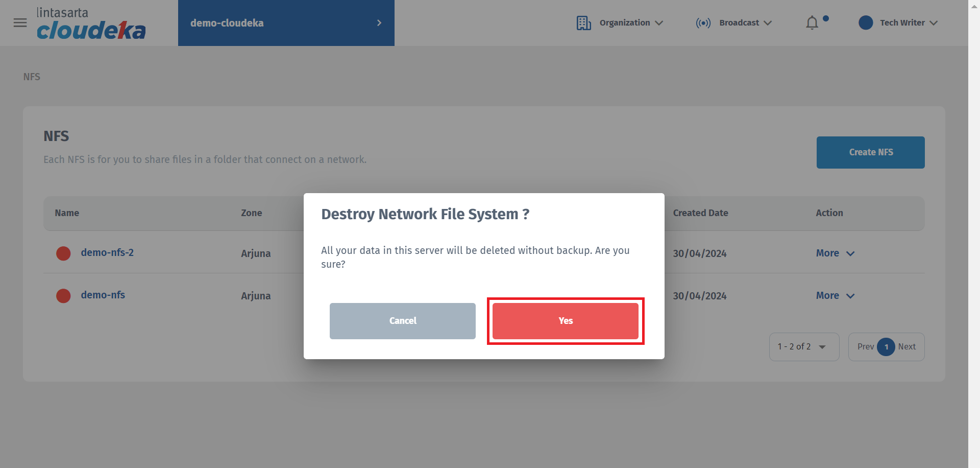Click the Organization building icon
Viewport: 980px width, 468px height.
pyautogui.click(x=583, y=23)
